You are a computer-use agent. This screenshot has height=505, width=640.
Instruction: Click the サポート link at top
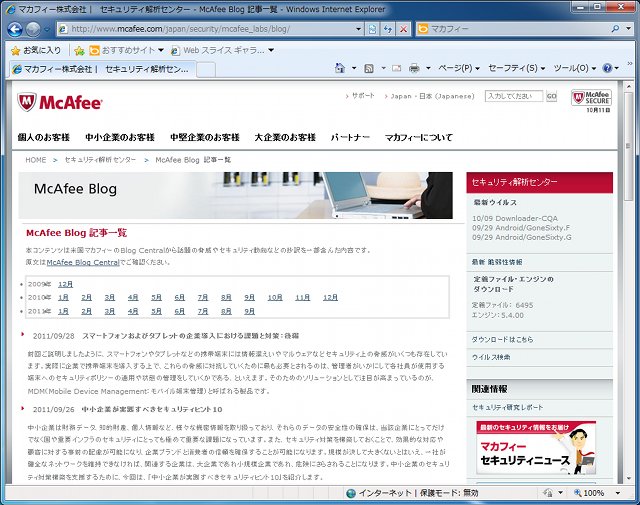(363, 96)
